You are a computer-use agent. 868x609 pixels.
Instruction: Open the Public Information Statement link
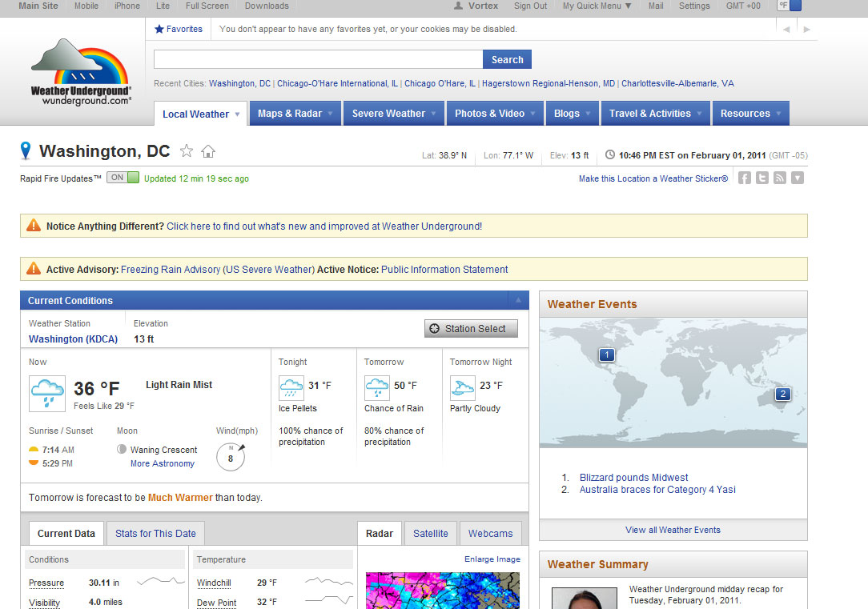click(444, 270)
